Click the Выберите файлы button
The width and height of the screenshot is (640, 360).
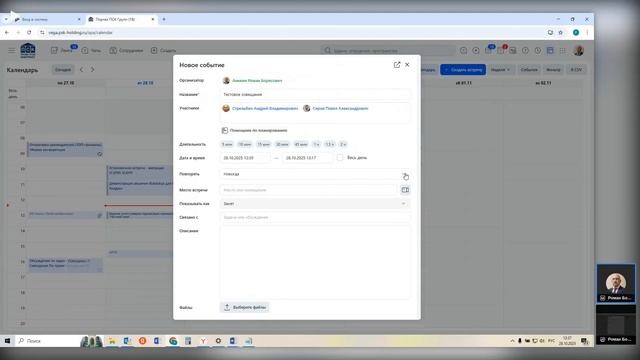pos(244,307)
